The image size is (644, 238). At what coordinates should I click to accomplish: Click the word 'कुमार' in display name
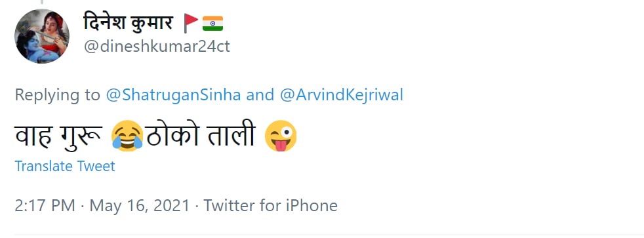tap(151, 23)
